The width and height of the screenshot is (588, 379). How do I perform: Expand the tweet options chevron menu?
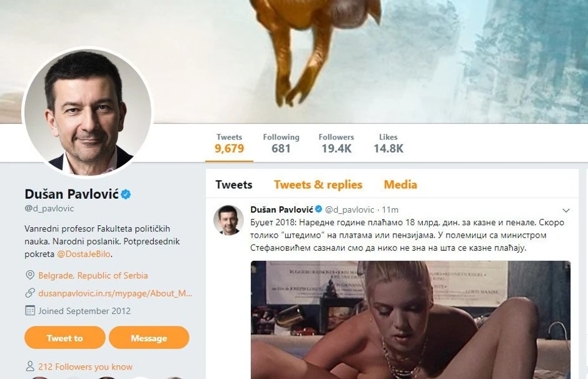click(566, 210)
